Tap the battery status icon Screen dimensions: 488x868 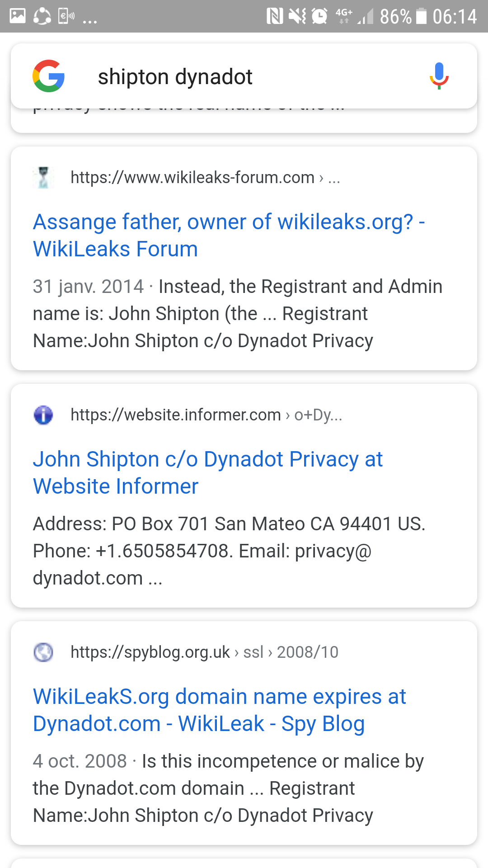421,16
